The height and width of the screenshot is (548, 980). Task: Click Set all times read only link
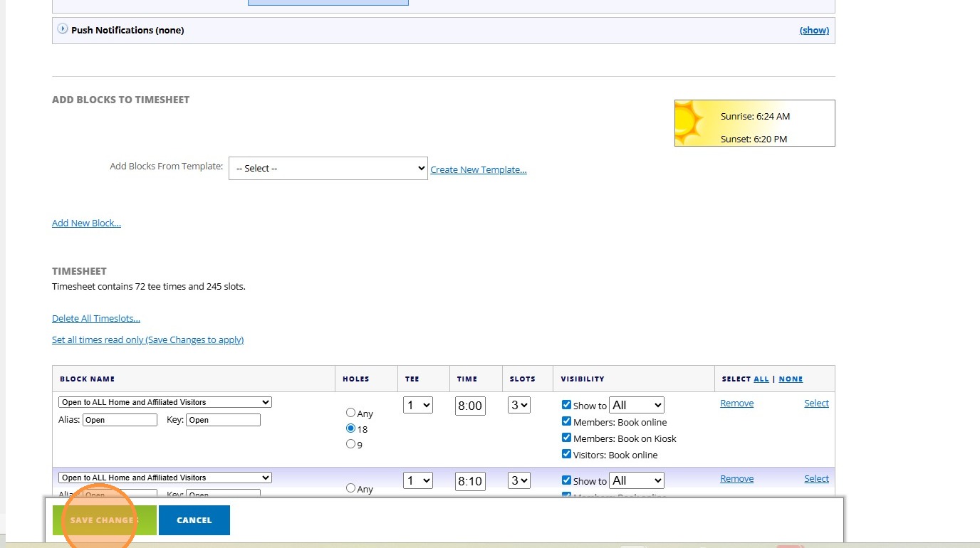147,339
